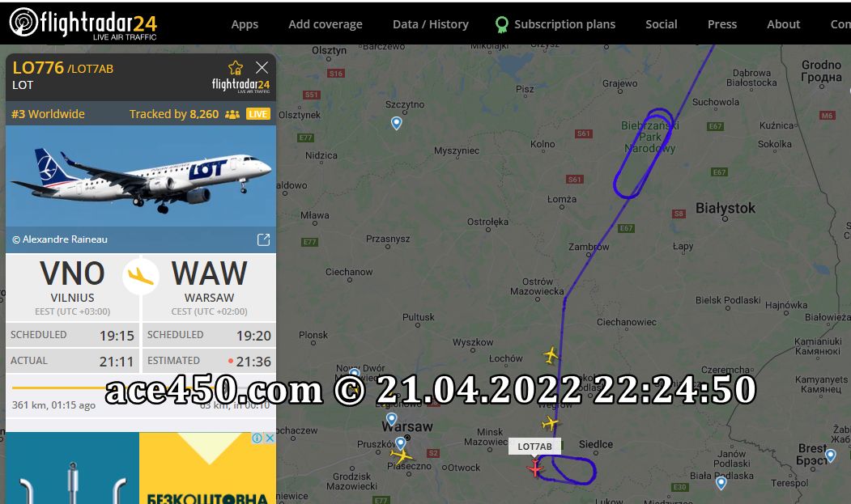Viewport: 851px width, 504px height.
Task: Click the LOT aircraft photo thumbnail
Action: point(141,176)
